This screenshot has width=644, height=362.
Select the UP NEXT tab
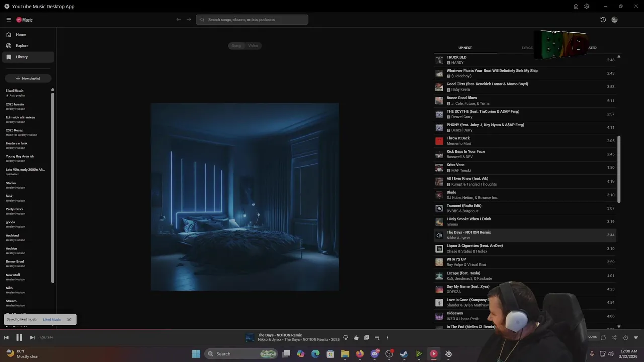pyautogui.click(x=465, y=48)
